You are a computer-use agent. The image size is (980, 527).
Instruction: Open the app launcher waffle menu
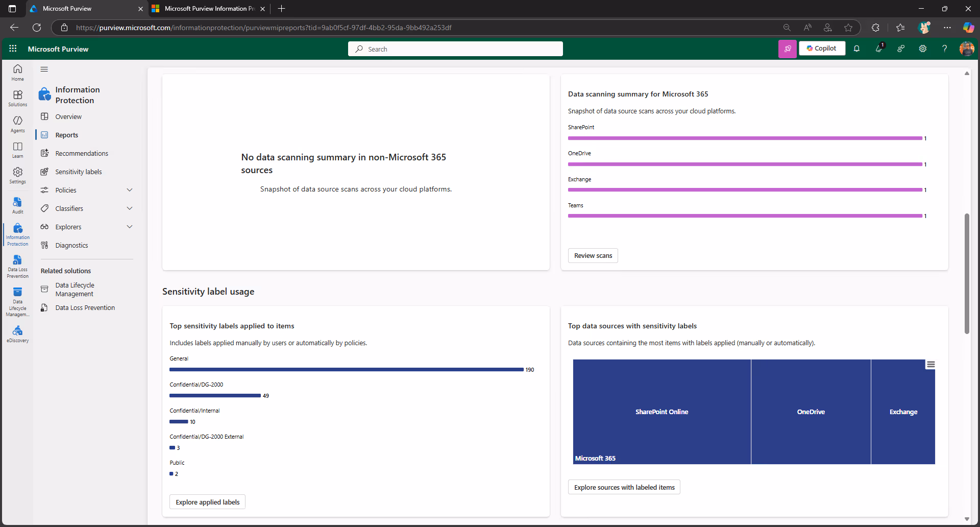tap(13, 49)
